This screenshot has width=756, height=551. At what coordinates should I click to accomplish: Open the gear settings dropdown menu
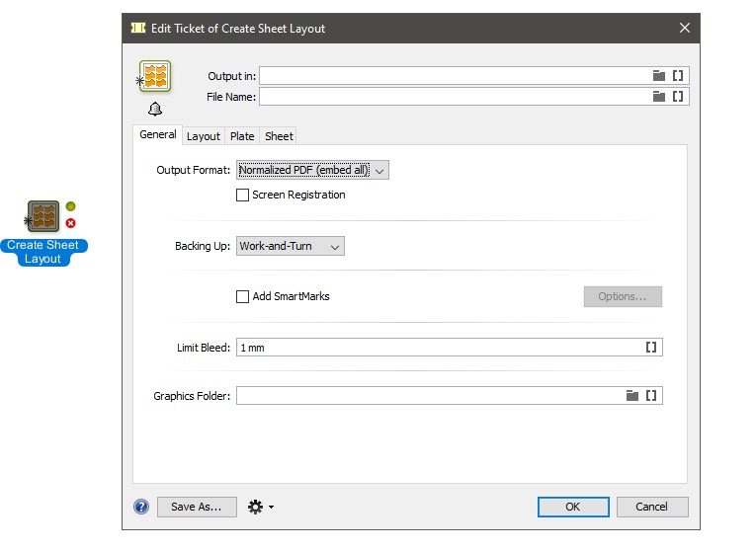point(260,507)
